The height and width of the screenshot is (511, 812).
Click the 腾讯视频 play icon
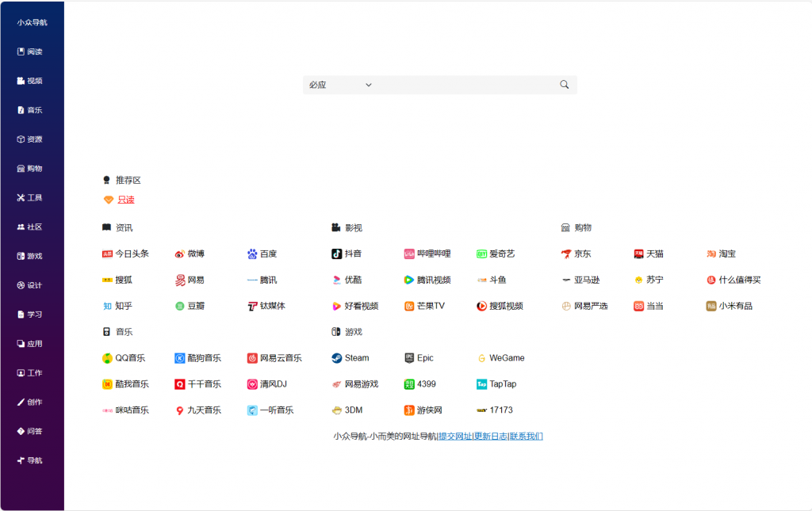pos(409,280)
